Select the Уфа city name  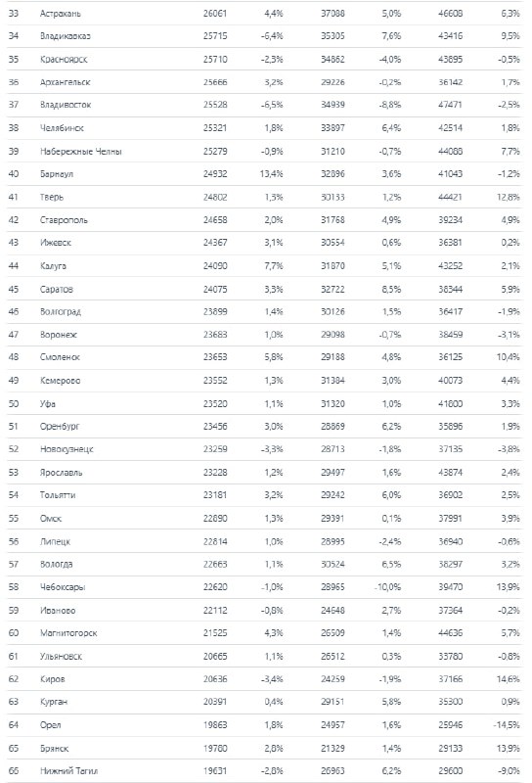[x=47, y=404]
